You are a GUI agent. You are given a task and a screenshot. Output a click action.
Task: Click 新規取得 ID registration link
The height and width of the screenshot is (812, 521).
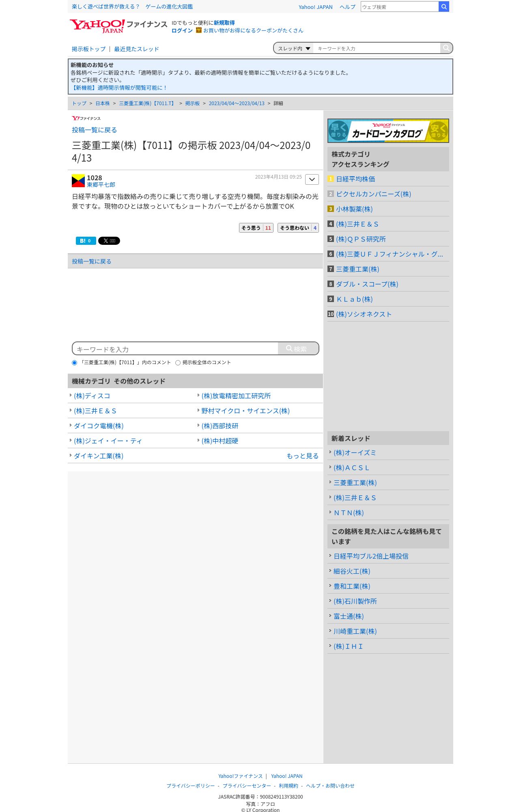tap(224, 23)
